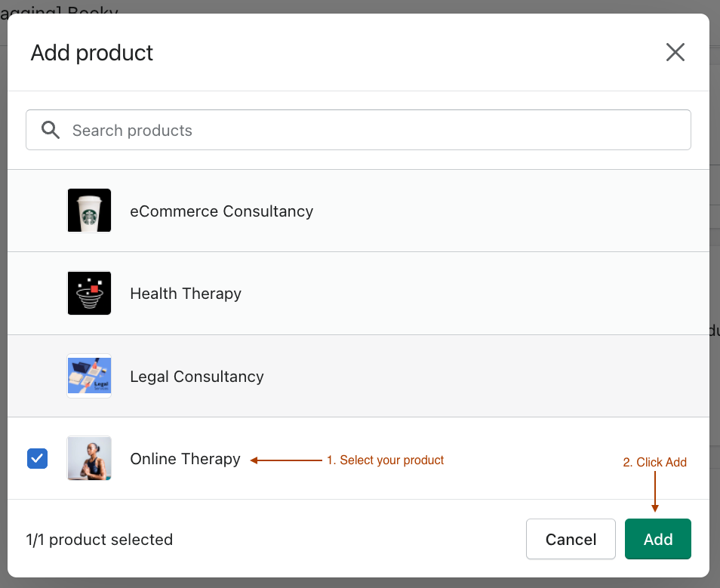Click the green Add button
The height and width of the screenshot is (588, 720).
657,539
